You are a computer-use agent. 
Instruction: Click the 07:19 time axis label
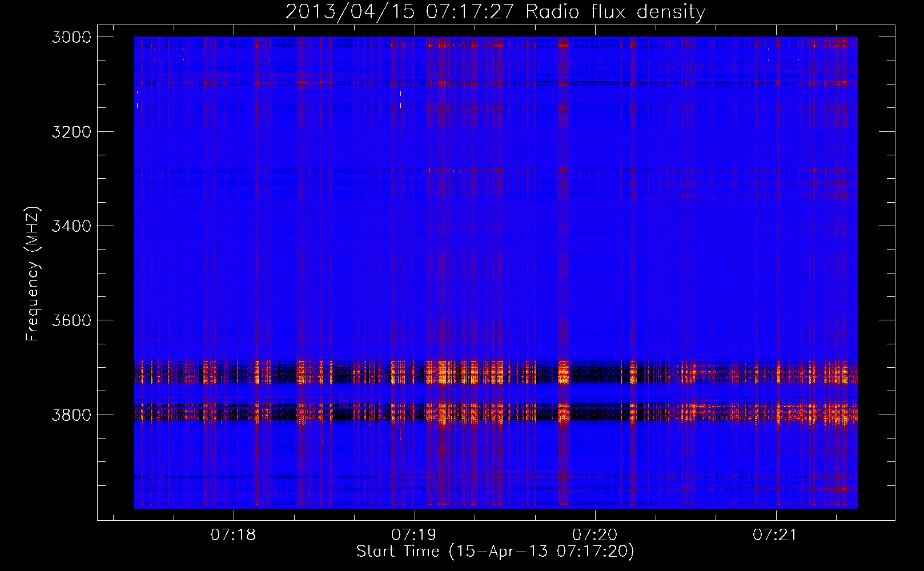tap(414, 534)
